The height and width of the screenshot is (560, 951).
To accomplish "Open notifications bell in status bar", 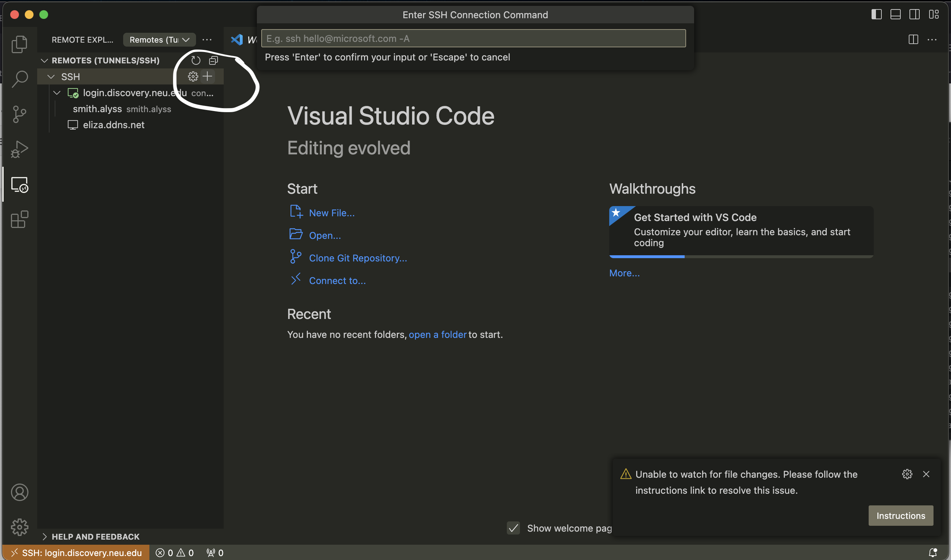I will 933,553.
